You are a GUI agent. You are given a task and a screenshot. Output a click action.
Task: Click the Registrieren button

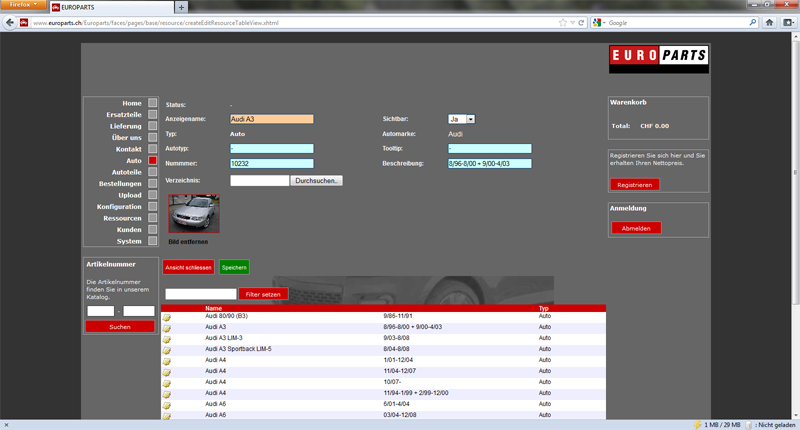coord(635,185)
